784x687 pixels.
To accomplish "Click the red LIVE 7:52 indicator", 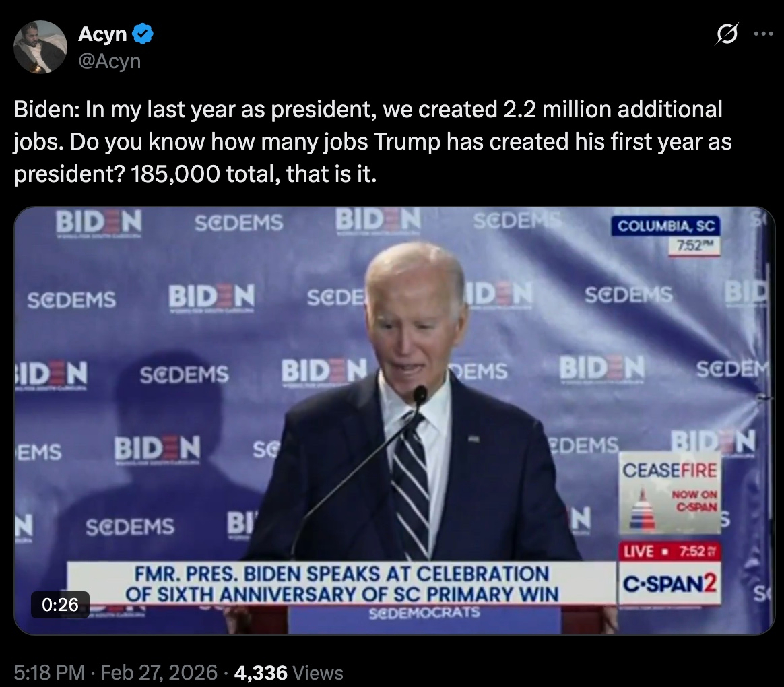I will coord(669,551).
